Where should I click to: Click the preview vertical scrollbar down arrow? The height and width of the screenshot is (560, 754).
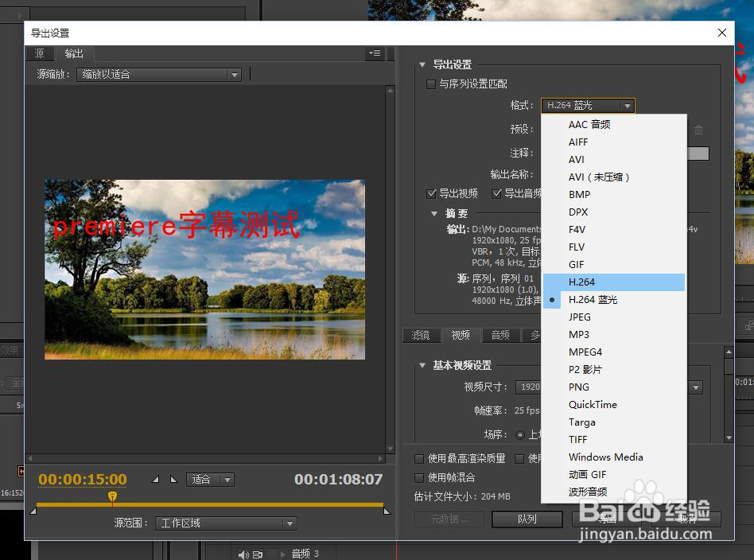pos(390,449)
